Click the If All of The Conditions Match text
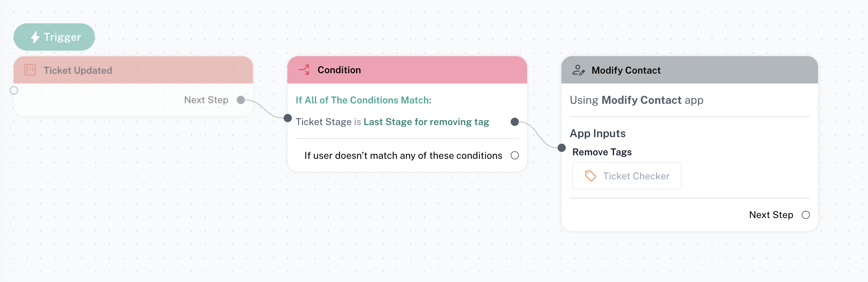This screenshot has height=282, width=868. pyautogui.click(x=363, y=100)
